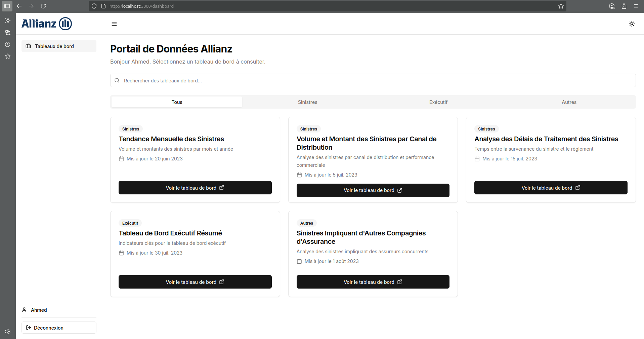Collapse the sidebar with the hamburger toggle
This screenshot has height=339, width=644.
pyautogui.click(x=114, y=24)
